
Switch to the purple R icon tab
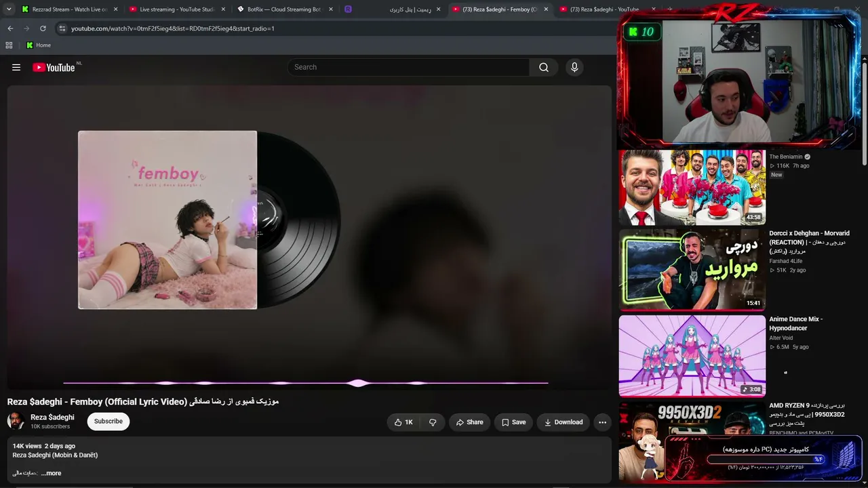coord(348,9)
